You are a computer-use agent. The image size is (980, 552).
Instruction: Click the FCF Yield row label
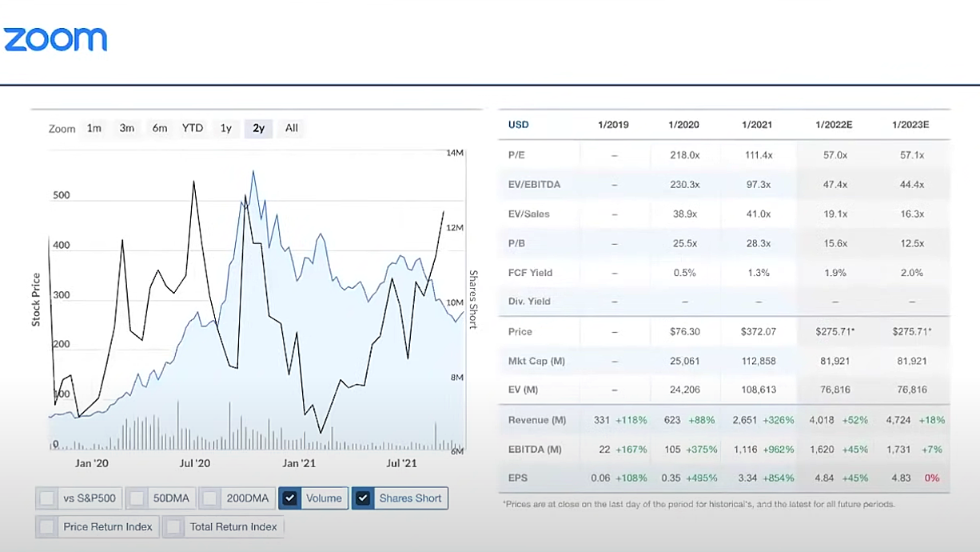[530, 273]
